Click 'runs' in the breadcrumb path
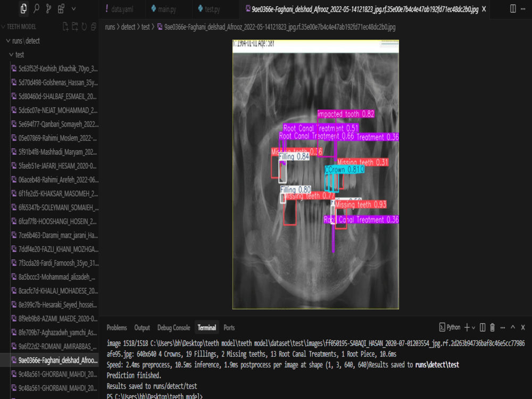532x399 pixels. coord(110,27)
